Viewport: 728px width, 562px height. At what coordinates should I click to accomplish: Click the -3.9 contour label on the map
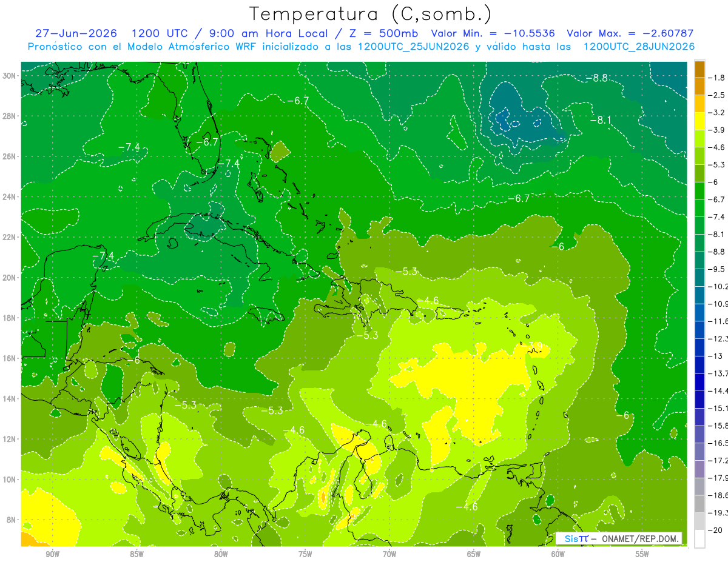(x=533, y=346)
